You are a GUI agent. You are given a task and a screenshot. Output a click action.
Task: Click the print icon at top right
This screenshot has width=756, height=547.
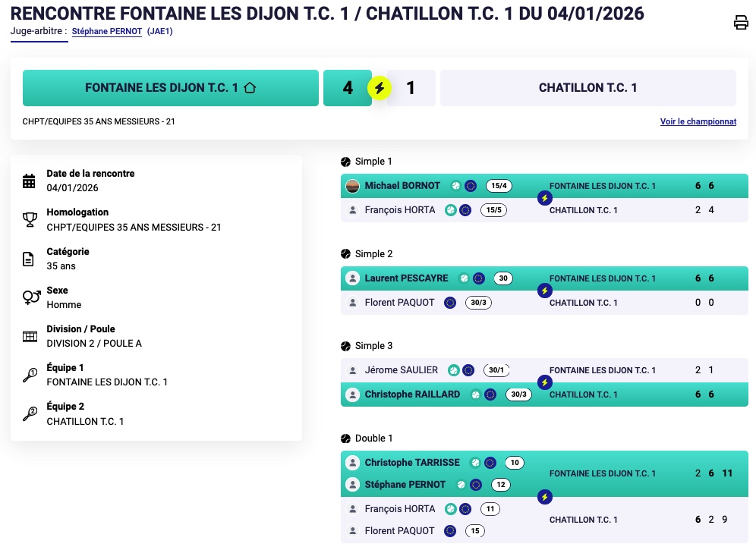(741, 22)
